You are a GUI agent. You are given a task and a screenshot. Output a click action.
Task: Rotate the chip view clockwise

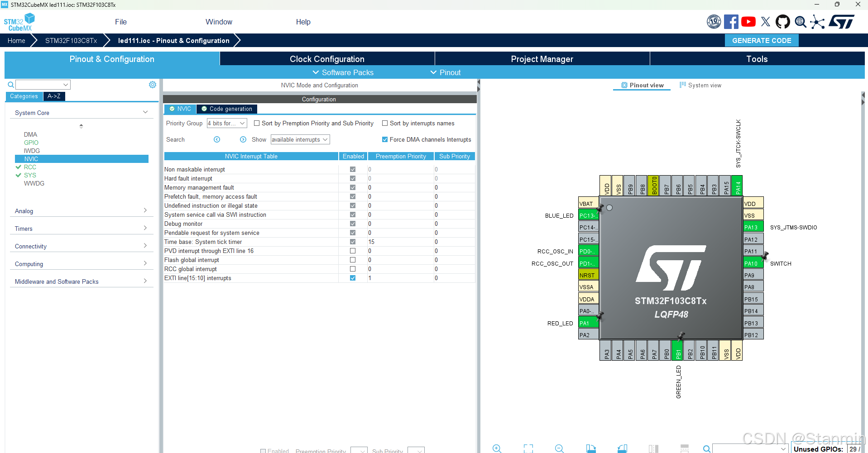pos(591,448)
